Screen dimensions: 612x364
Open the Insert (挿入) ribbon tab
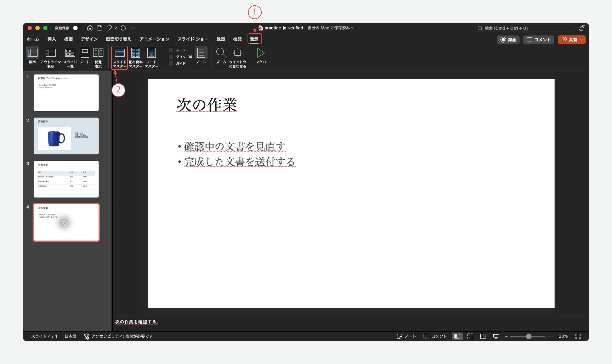(x=52, y=39)
